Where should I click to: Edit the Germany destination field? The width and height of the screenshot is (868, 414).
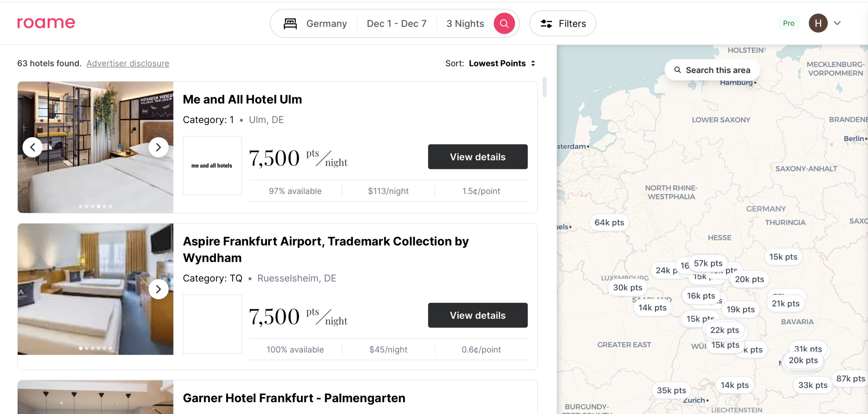click(x=327, y=23)
